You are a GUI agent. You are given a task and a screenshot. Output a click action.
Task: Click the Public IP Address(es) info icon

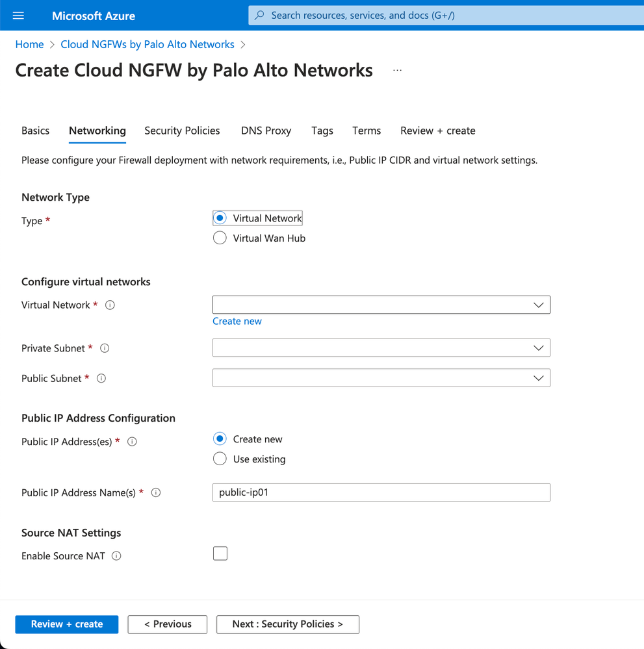132,442
